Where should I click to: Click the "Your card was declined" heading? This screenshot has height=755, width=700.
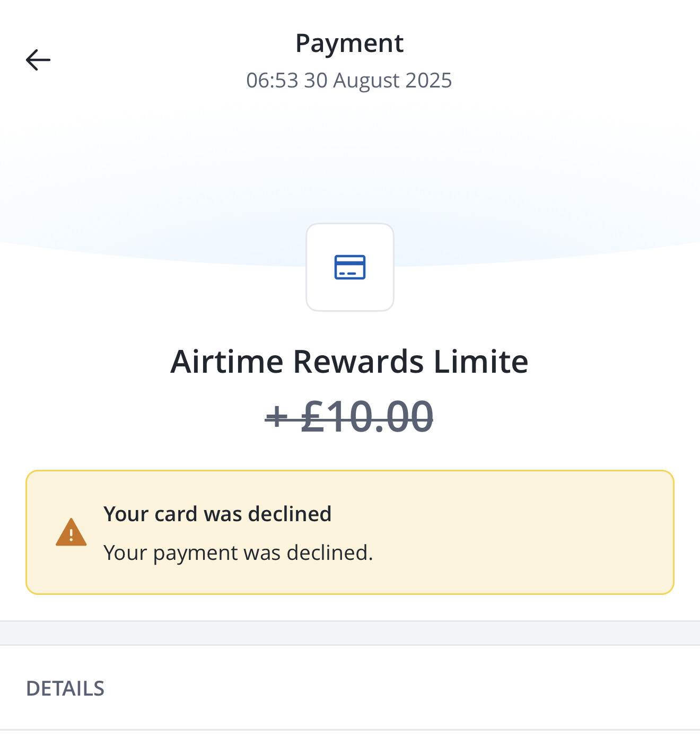tap(217, 514)
